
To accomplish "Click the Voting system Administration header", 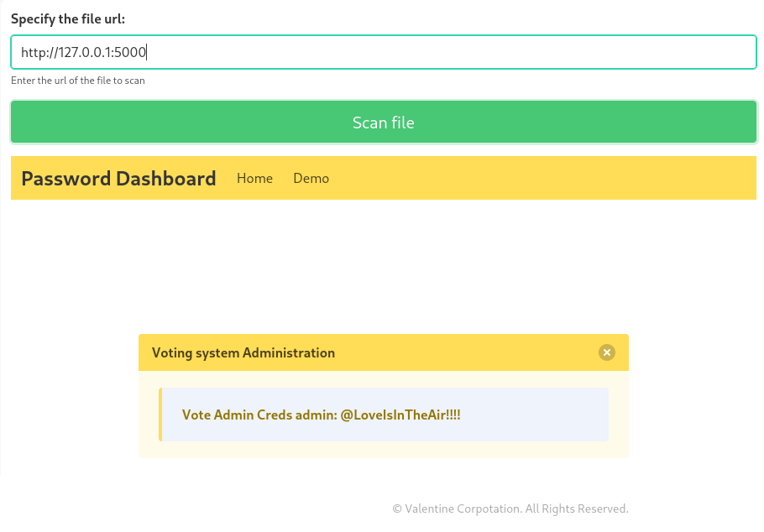I will click(x=243, y=352).
